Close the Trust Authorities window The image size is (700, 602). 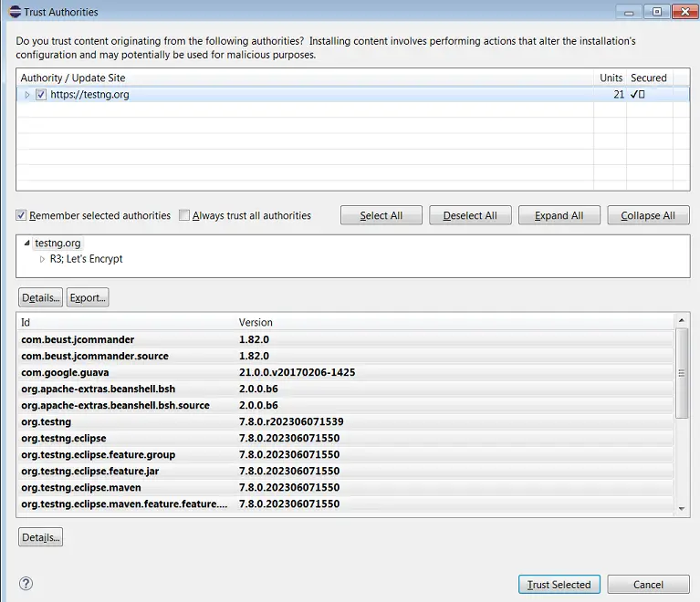(x=684, y=12)
